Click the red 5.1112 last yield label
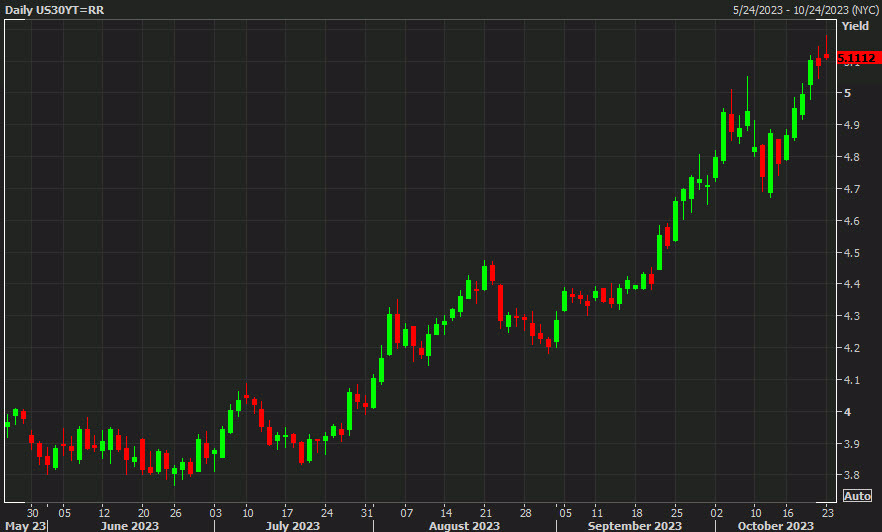The width and height of the screenshot is (882, 532). coord(858,58)
